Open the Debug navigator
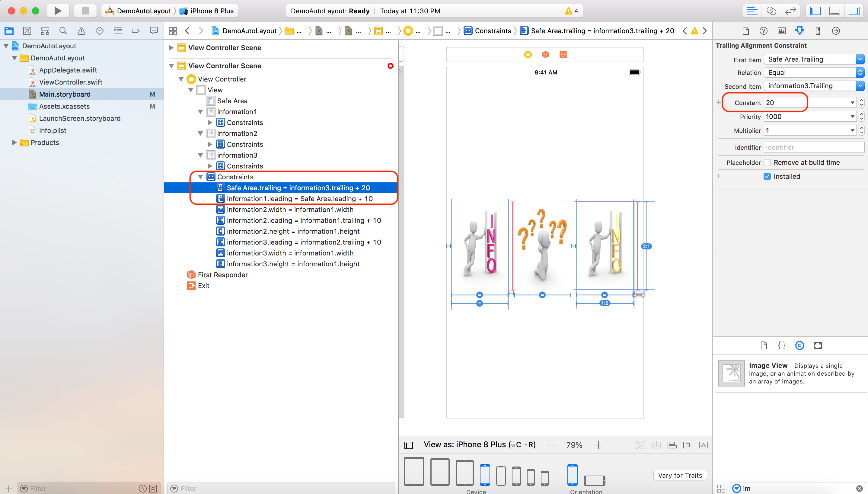This screenshot has width=868, height=494. 118,30
